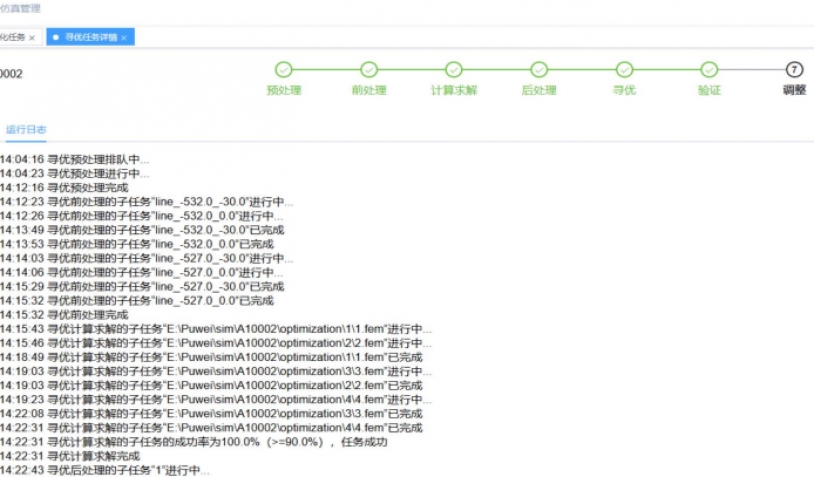Click log line 14:12:16 寻优预处理完成

[64, 187]
